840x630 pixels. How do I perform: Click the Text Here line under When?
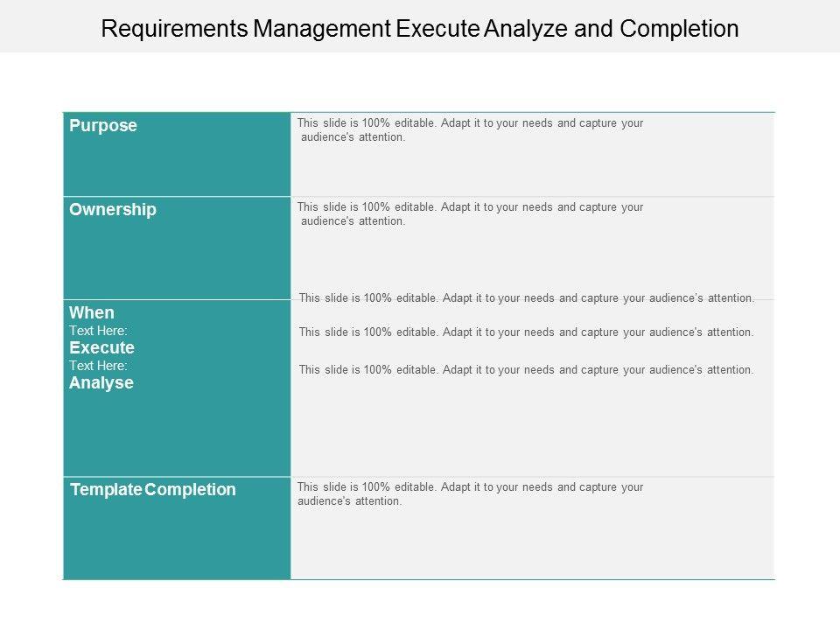point(98,331)
